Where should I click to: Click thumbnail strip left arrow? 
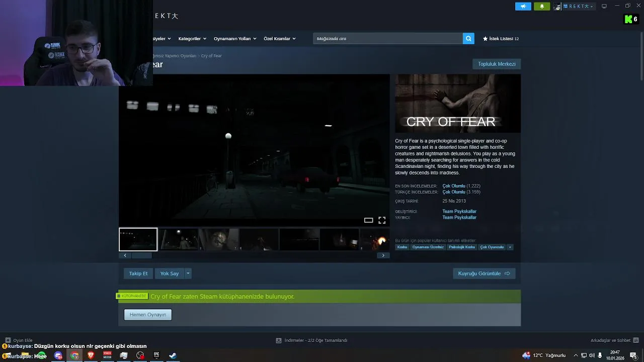point(125,255)
